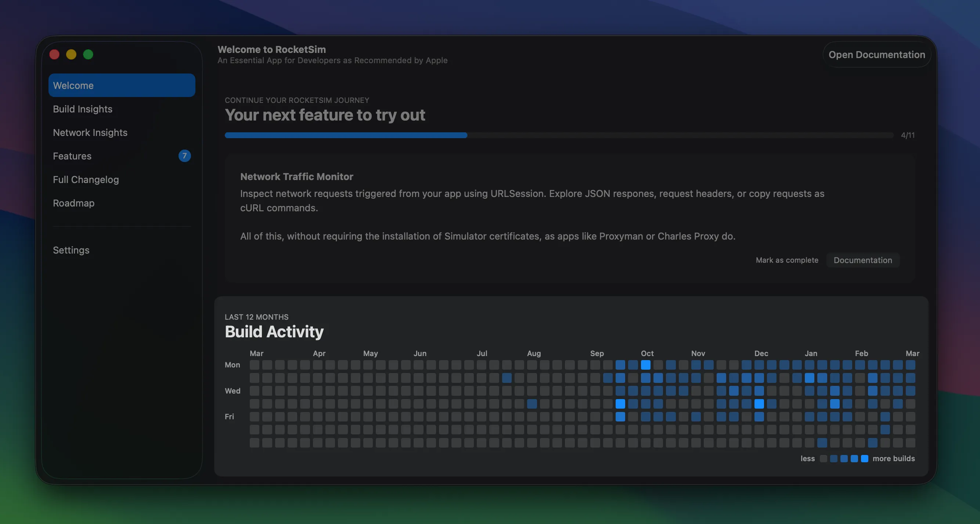The width and height of the screenshot is (980, 524).
Task: Click the Oct month label in the heatmap
Action: click(647, 353)
